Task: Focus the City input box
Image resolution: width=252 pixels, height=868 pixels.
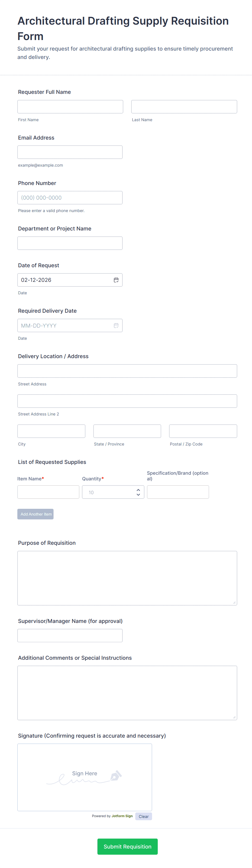Action: click(x=51, y=431)
